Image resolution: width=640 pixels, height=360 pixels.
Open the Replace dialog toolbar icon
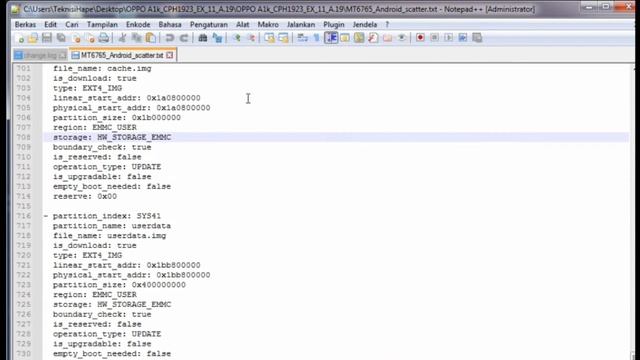click(x=217, y=38)
